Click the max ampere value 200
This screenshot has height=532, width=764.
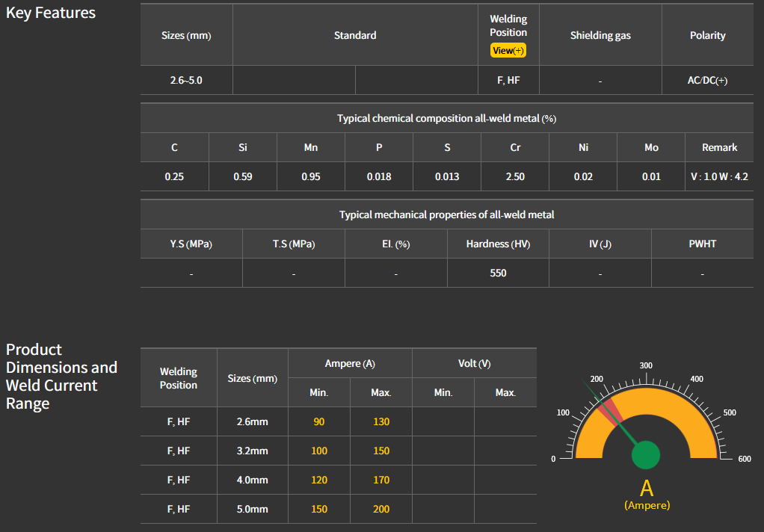[381, 509]
